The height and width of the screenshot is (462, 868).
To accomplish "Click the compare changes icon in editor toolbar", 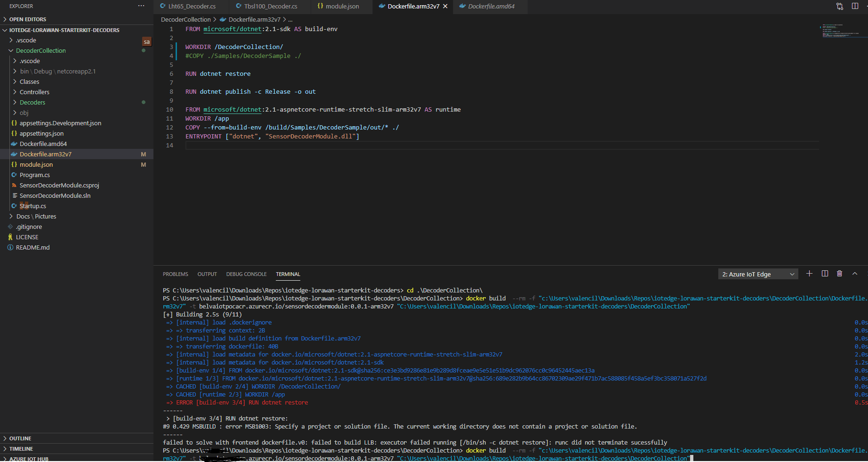I will click(840, 6).
